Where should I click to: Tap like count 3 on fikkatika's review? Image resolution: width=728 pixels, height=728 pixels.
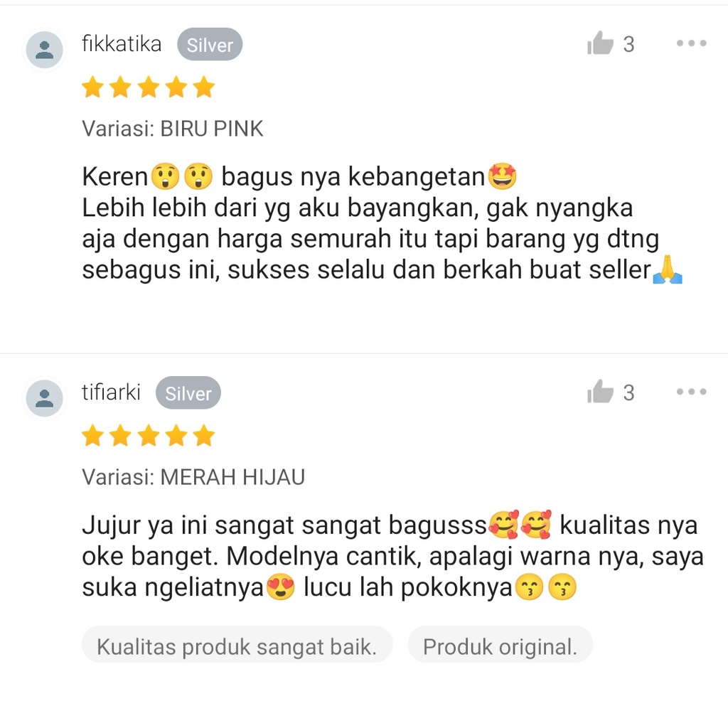(628, 45)
